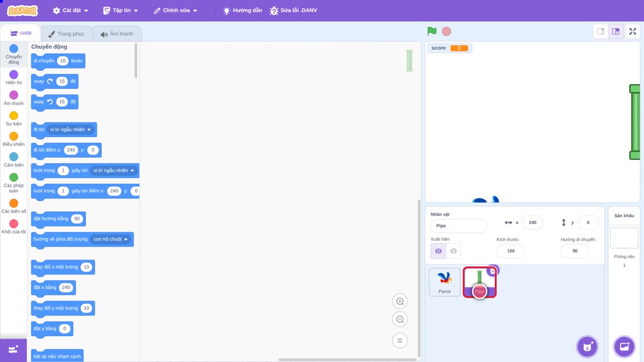Go to Scratch home via logo
Screen dimensions: 644x362
(x=23, y=11)
